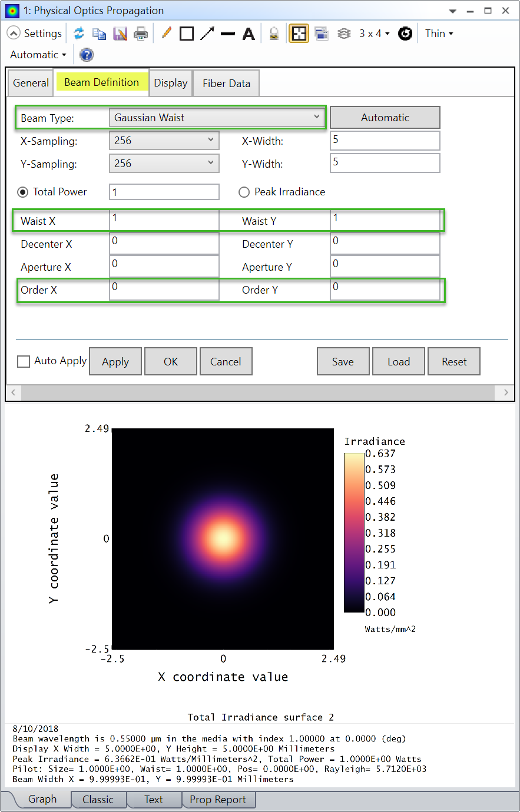
Task: Click the Apply button
Action: 115,361
